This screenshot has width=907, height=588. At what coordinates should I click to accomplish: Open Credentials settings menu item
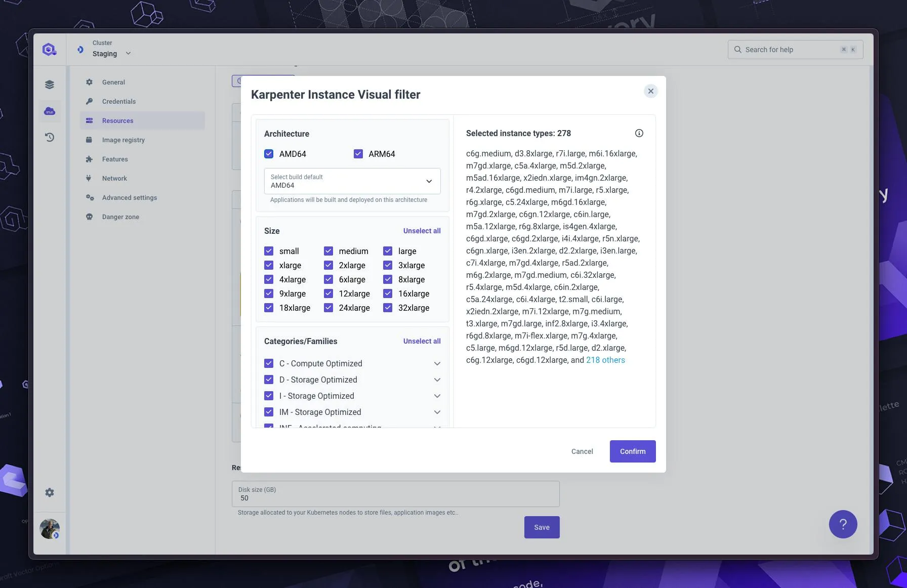tap(142, 101)
